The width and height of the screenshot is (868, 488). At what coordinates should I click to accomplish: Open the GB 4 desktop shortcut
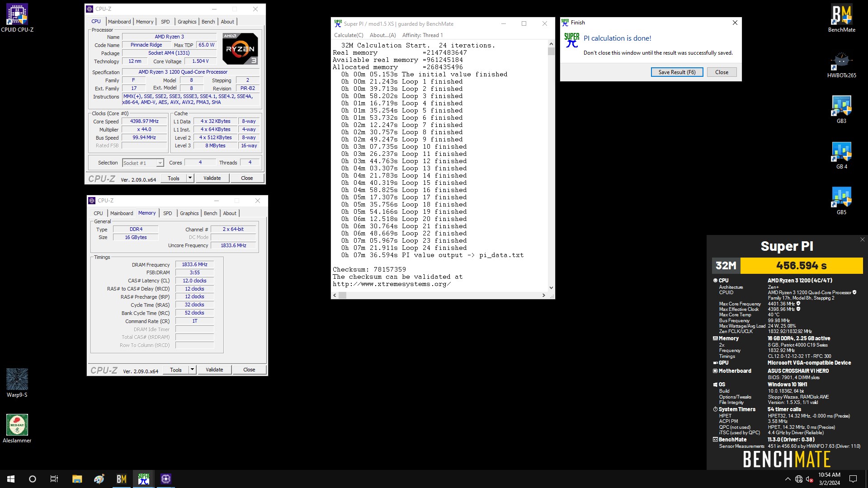(x=841, y=155)
